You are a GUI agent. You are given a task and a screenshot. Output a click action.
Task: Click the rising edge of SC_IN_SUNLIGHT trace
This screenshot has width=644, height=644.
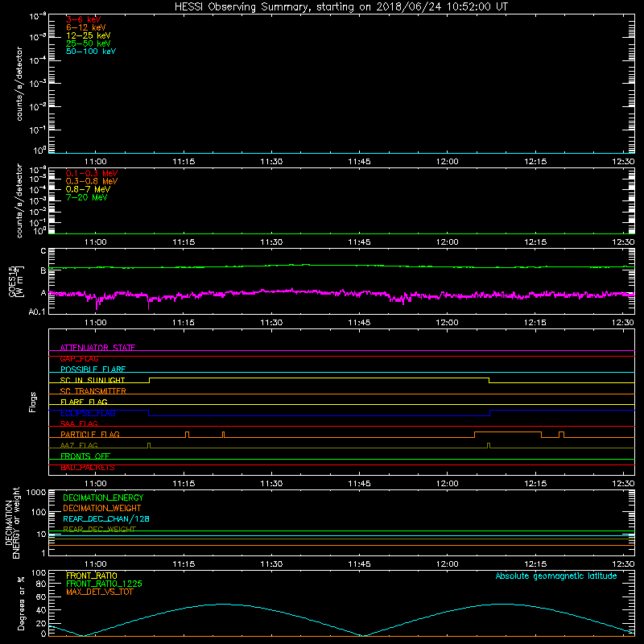click(149, 380)
